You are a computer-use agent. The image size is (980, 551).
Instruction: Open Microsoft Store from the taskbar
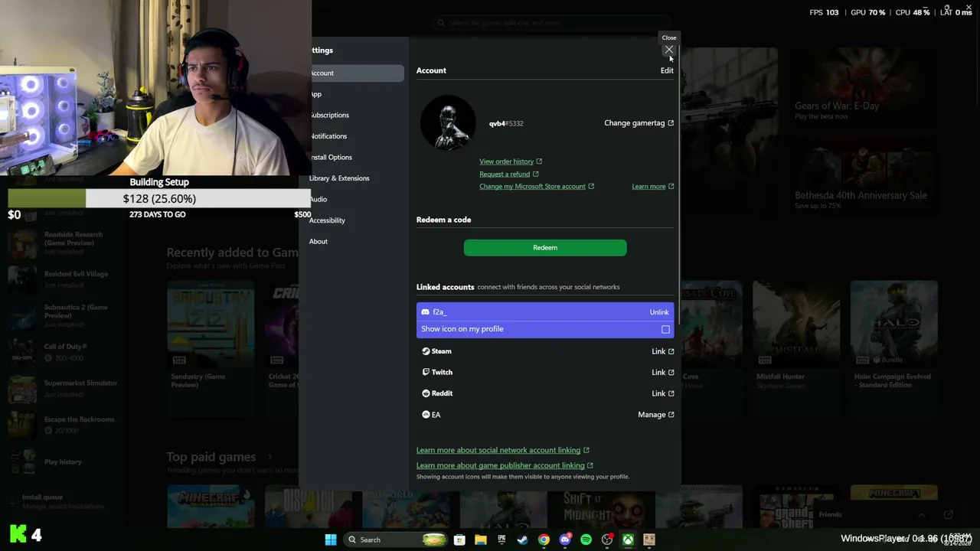pos(459,540)
